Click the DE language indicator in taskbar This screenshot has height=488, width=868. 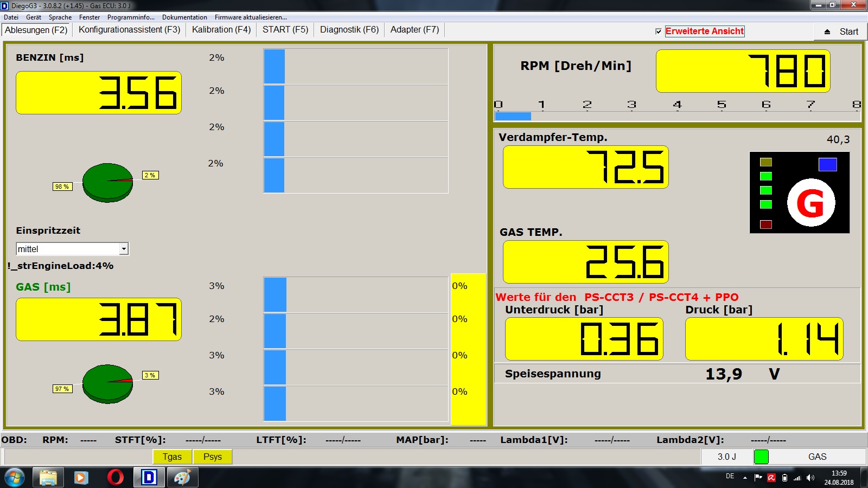(x=730, y=476)
